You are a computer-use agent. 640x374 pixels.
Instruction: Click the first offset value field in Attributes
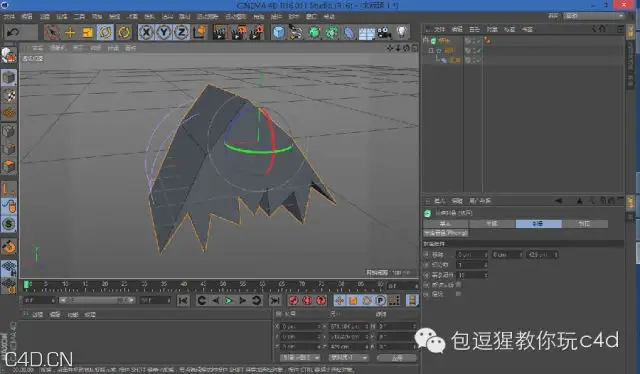pyautogui.click(x=471, y=255)
